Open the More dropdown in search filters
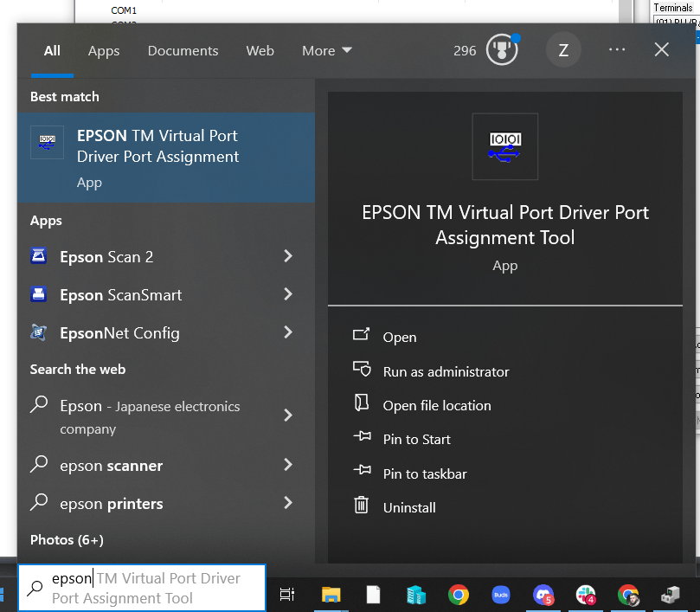The image size is (700, 612). point(326,50)
